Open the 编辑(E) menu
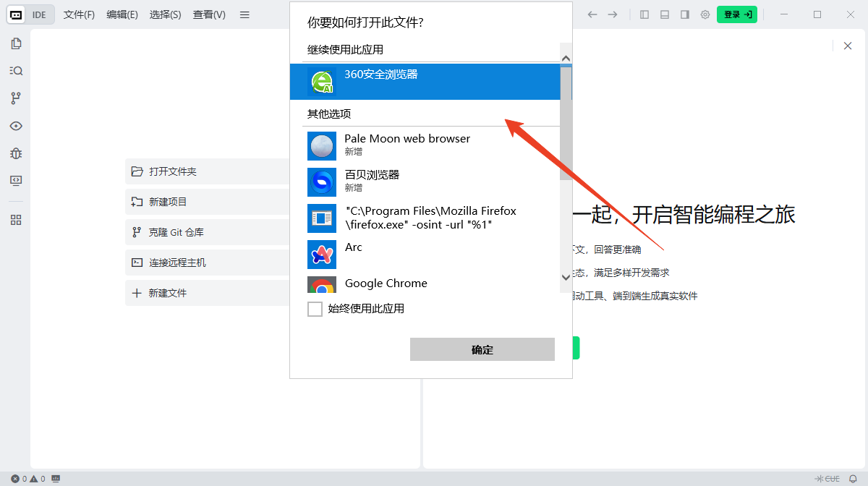 (x=122, y=14)
